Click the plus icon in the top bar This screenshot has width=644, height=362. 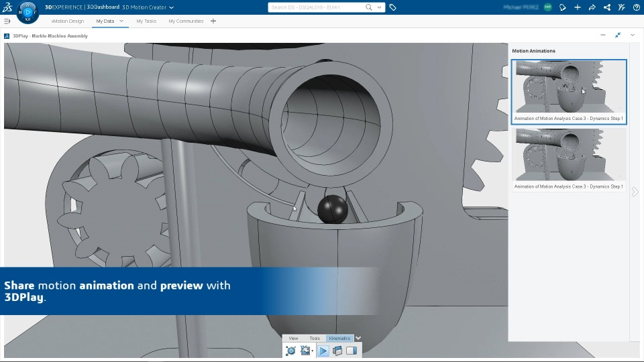click(x=578, y=7)
